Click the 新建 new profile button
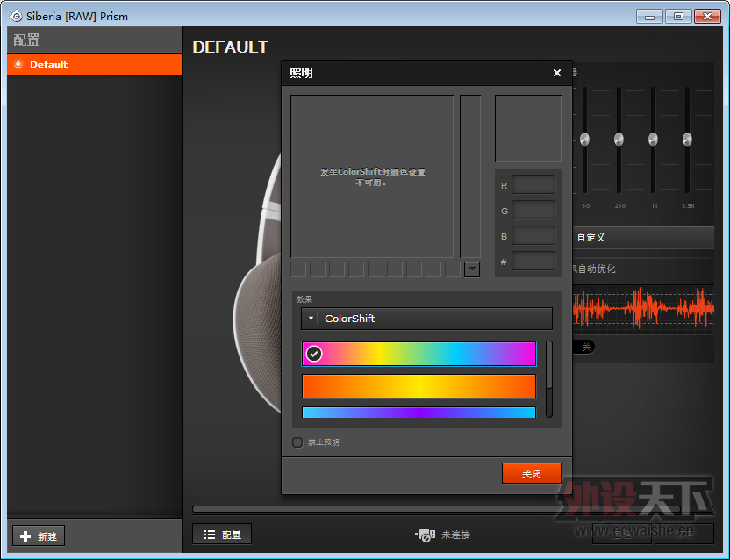The image size is (730, 560). click(39, 535)
